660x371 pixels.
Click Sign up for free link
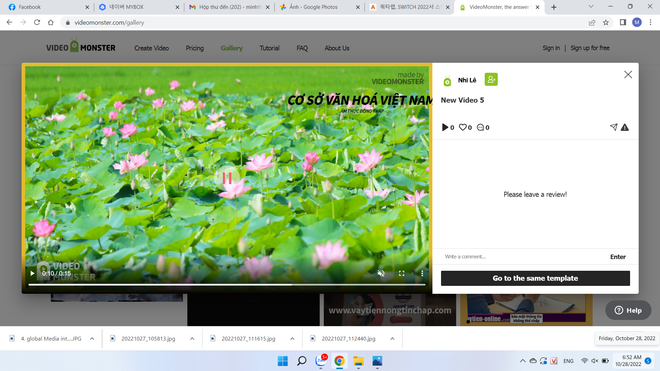tap(590, 48)
